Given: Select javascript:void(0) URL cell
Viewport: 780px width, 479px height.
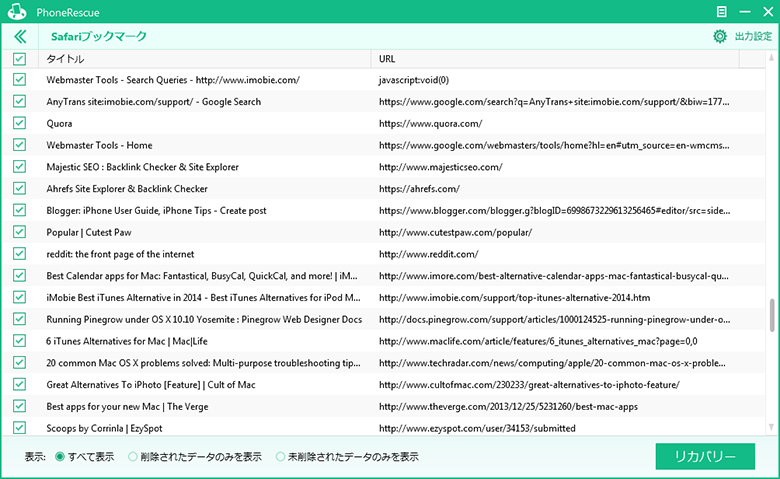Looking at the screenshot, I should 414,80.
